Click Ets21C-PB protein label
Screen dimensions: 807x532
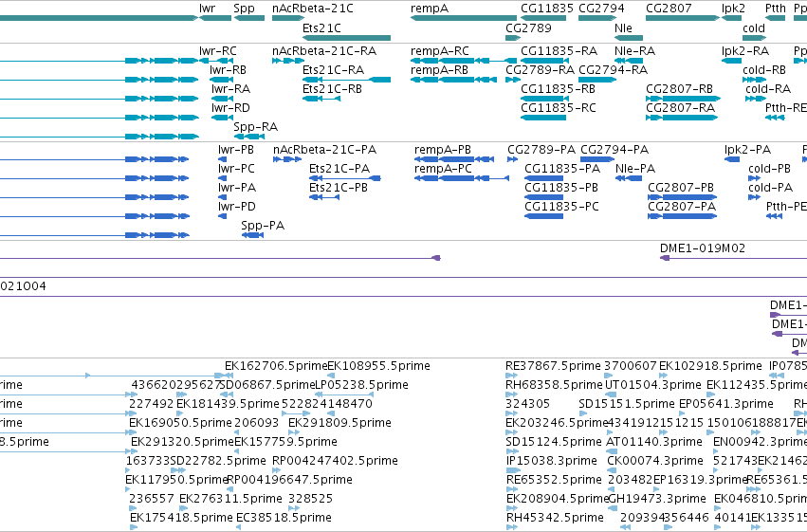(339, 187)
